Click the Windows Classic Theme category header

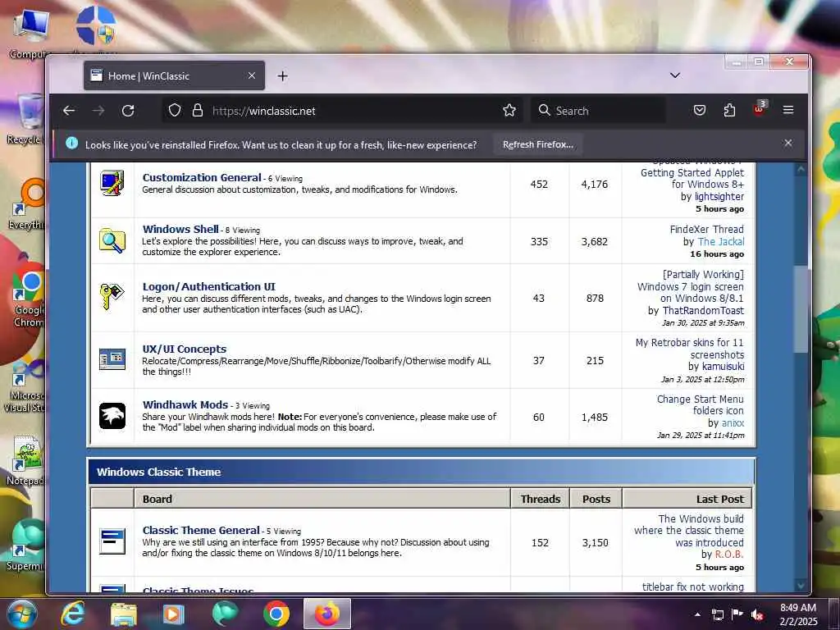pyautogui.click(x=421, y=472)
